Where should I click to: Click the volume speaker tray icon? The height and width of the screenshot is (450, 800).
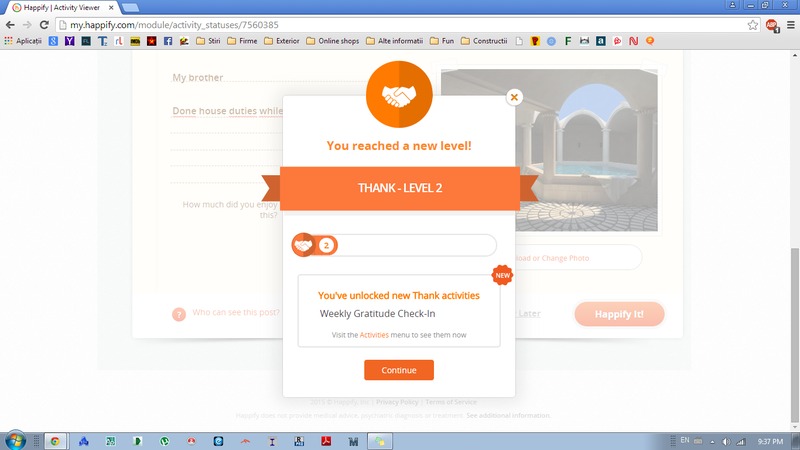[726, 441]
